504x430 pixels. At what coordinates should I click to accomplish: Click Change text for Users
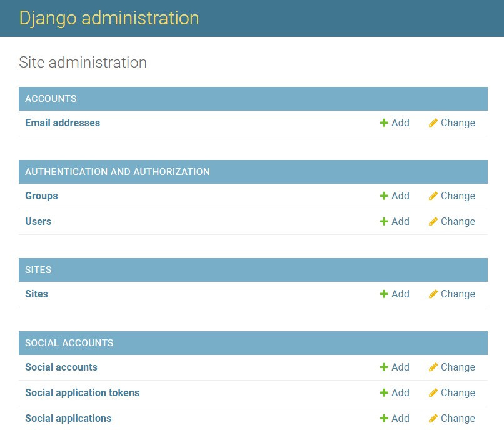pyautogui.click(x=458, y=222)
